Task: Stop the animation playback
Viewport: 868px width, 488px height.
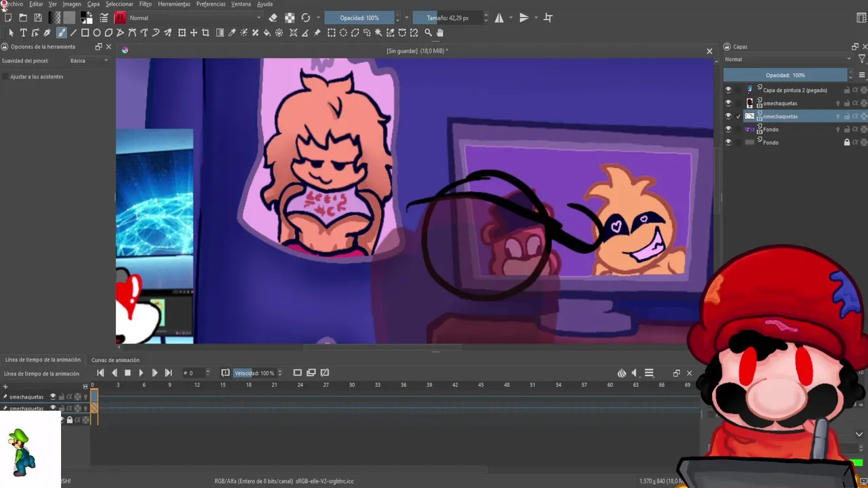Action: pyautogui.click(x=127, y=373)
